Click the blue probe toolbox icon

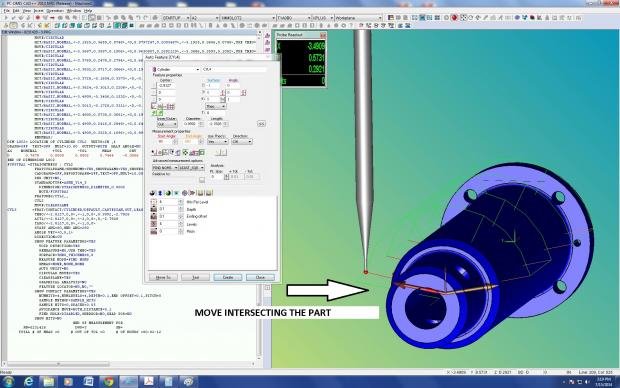pos(160,193)
